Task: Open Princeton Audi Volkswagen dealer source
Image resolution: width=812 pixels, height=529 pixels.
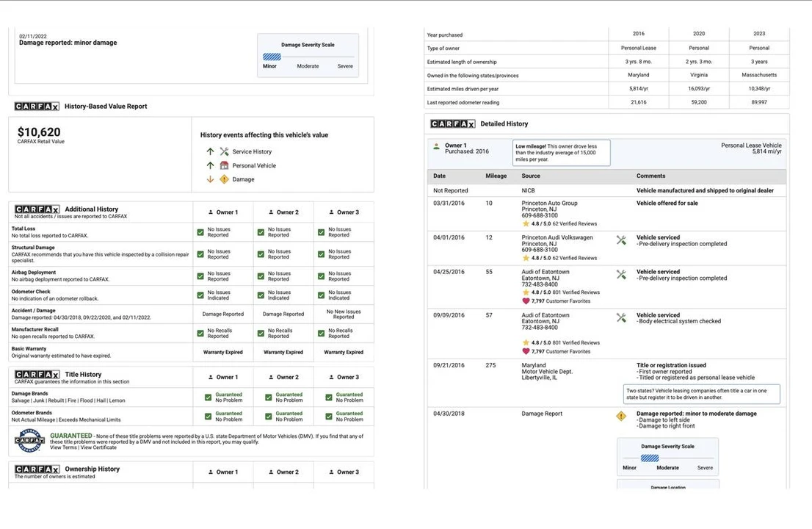Action: [x=557, y=237]
